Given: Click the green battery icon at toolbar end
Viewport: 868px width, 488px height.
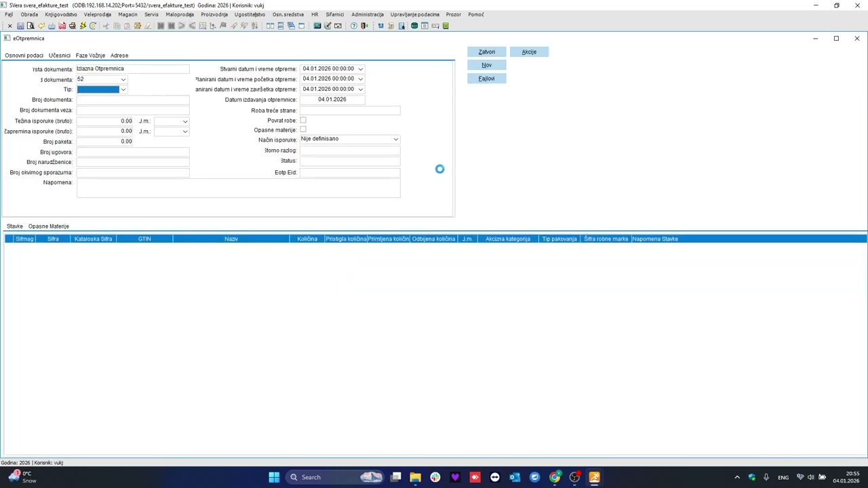Looking at the screenshot, I should tap(446, 26).
